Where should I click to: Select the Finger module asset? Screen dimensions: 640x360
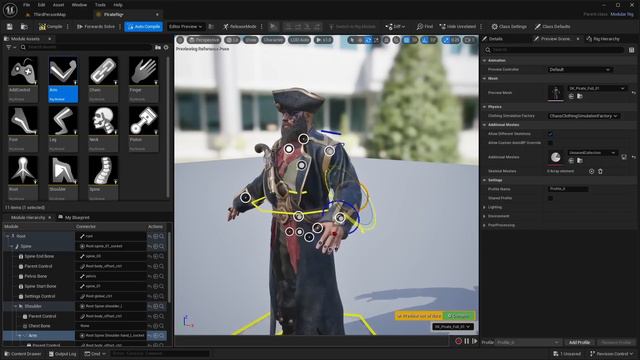point(143,80)
